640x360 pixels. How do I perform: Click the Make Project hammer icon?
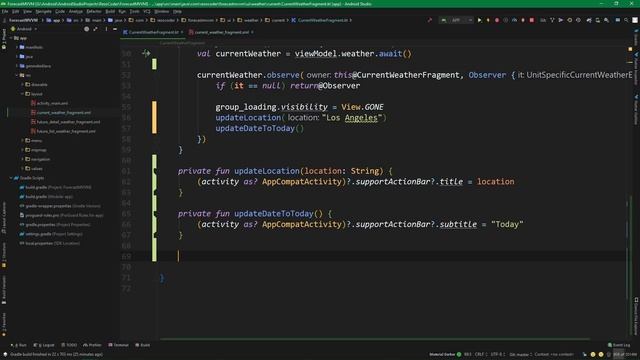click(429, 20)
